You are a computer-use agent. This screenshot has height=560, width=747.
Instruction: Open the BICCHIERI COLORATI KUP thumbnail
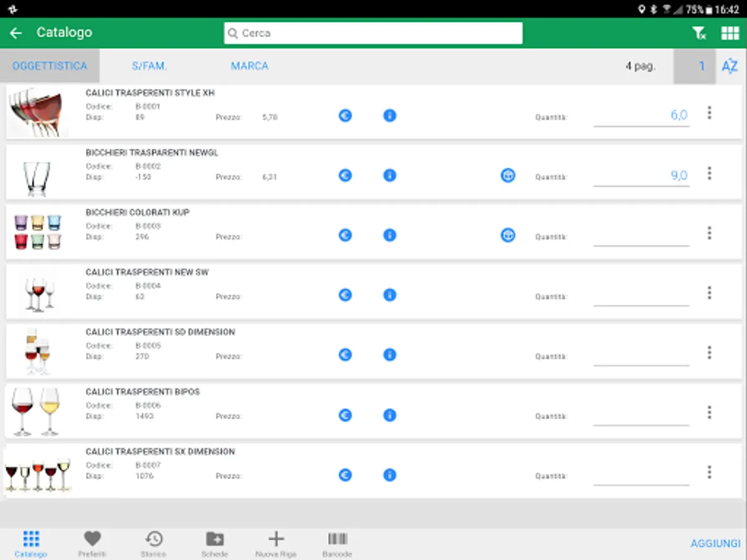click(x=39, y=232)
